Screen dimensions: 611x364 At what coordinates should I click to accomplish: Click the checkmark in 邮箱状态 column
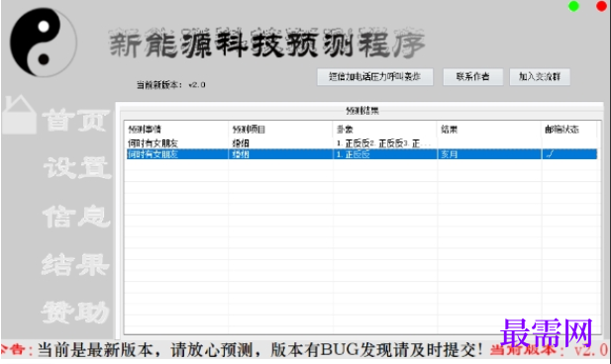550,154
